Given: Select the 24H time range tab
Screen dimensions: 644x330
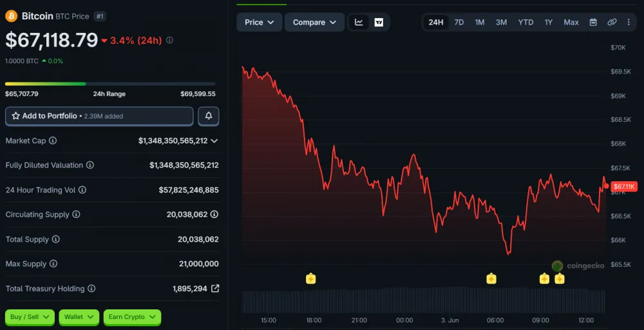Looking at the screenshot, I should click(x=436, y=22).
